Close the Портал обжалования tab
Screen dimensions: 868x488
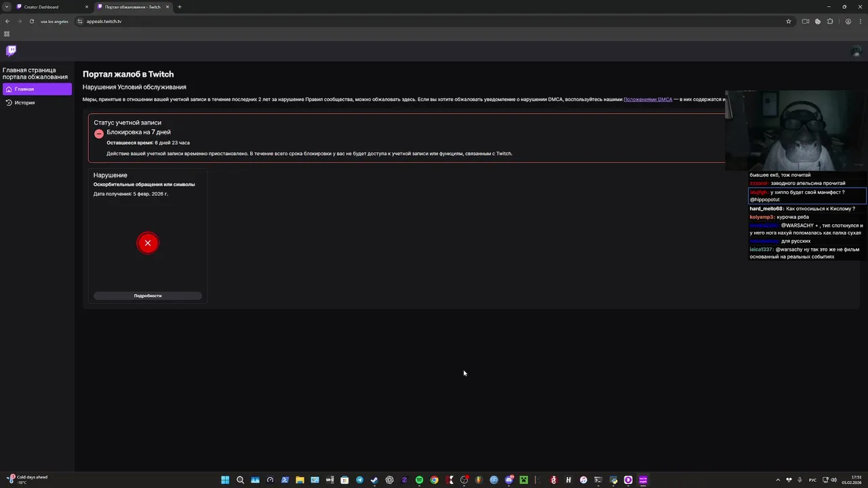click(x=168, y=7)
